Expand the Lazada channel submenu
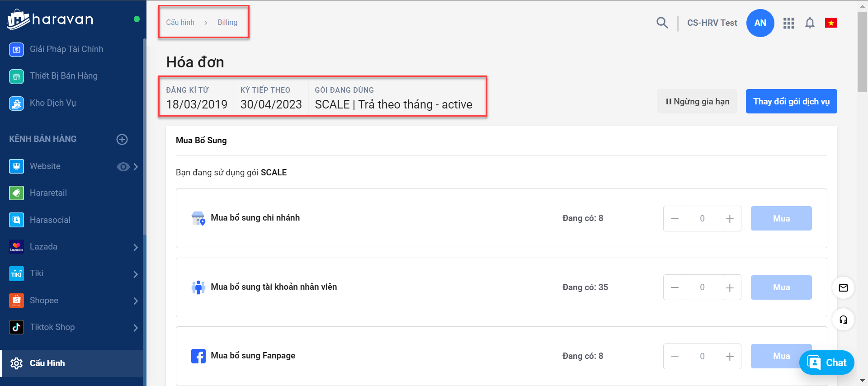Image resolution: width=868 pixels, height=386 pixels. (136, 247)
